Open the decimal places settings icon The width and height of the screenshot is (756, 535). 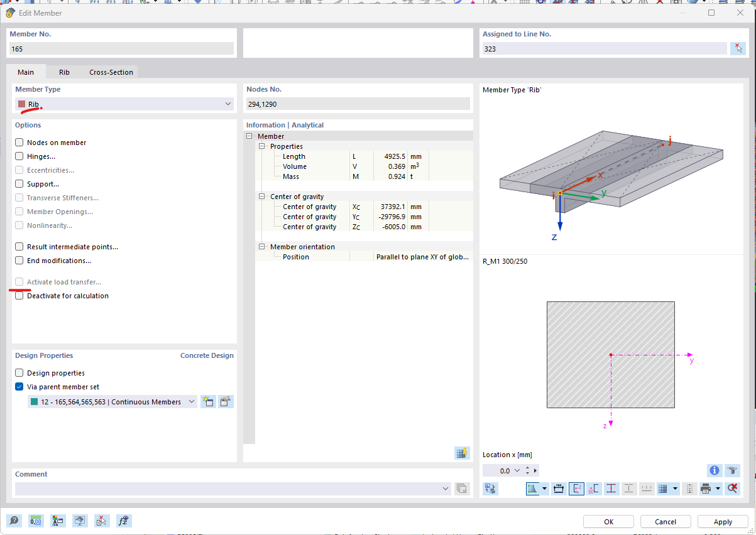tap(36, 521)
